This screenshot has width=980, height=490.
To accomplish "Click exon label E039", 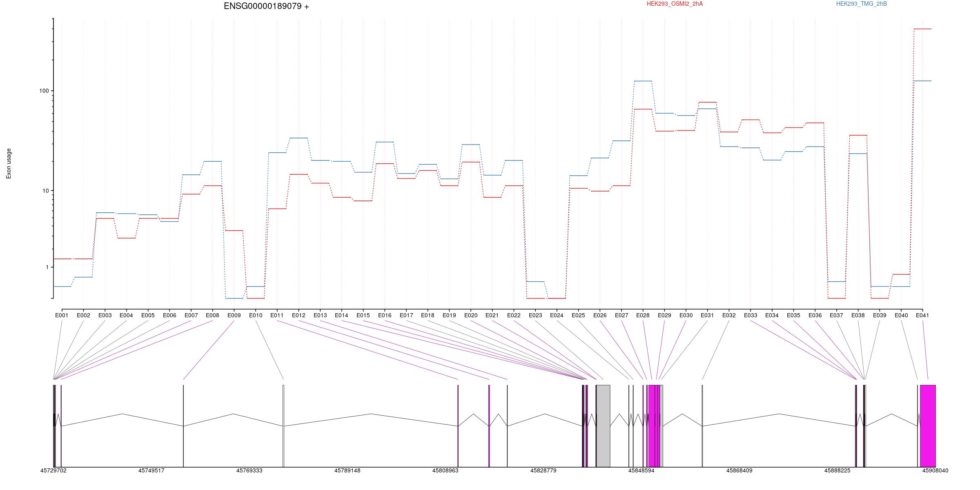I will click(880, 315).
